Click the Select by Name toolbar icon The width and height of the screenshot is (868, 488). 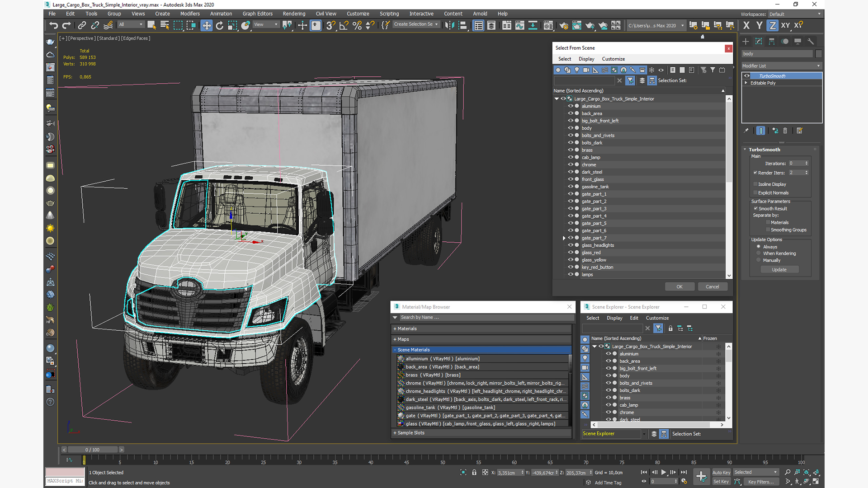coord(165,26)
